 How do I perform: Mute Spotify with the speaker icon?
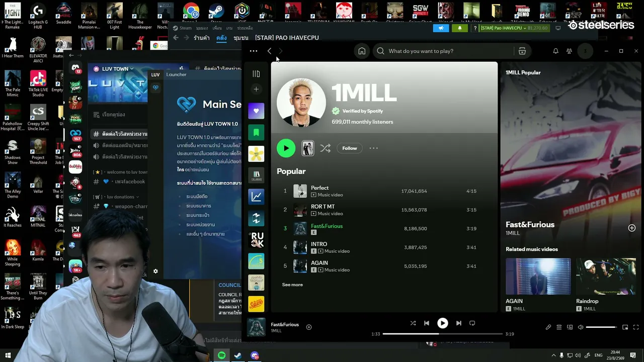[581, 327]
